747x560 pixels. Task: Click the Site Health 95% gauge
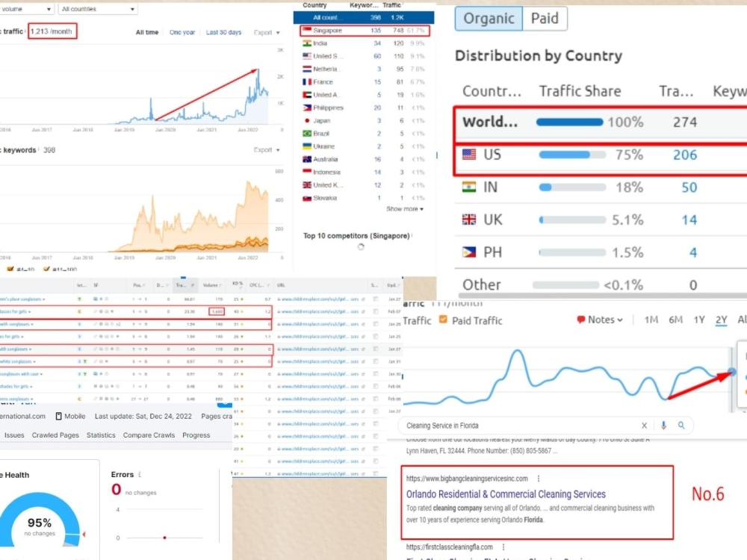tap(40, 521)
